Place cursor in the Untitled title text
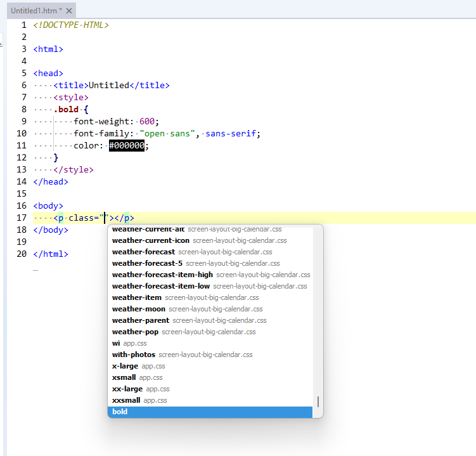The image size is (476, 456). click(108, 85)
